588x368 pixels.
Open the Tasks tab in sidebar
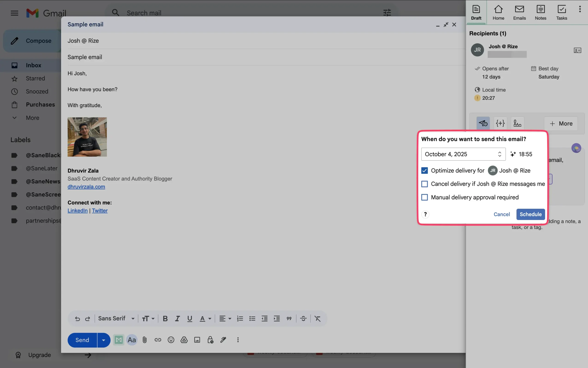(x=561, y=12)
